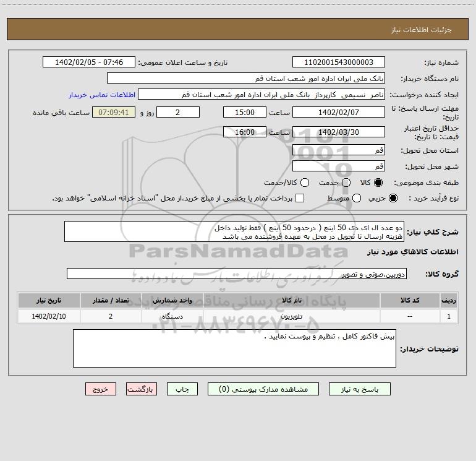Click the remaining time countdown 07:09:41
Viewport: 476px width, 461px height.
[x=114, y=112]
